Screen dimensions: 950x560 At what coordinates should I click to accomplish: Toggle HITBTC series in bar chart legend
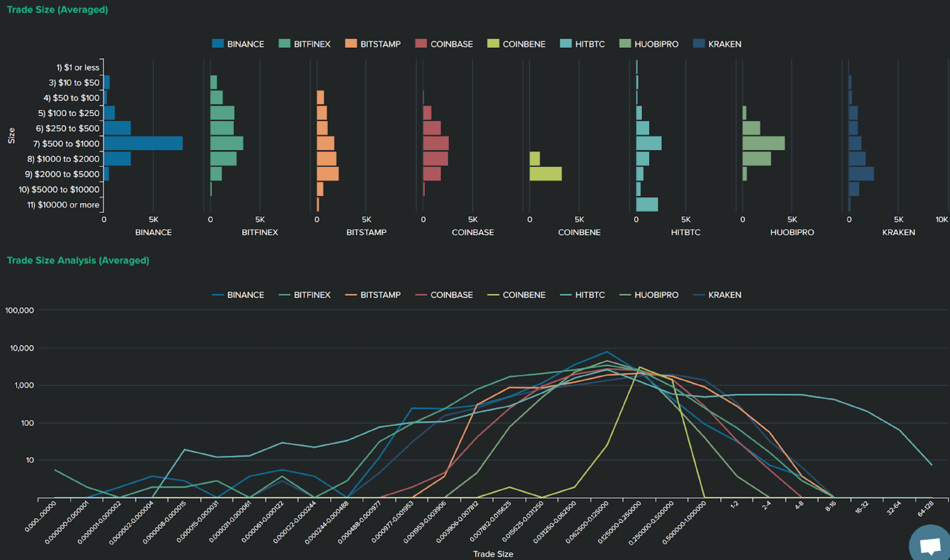tap(582, 44)
